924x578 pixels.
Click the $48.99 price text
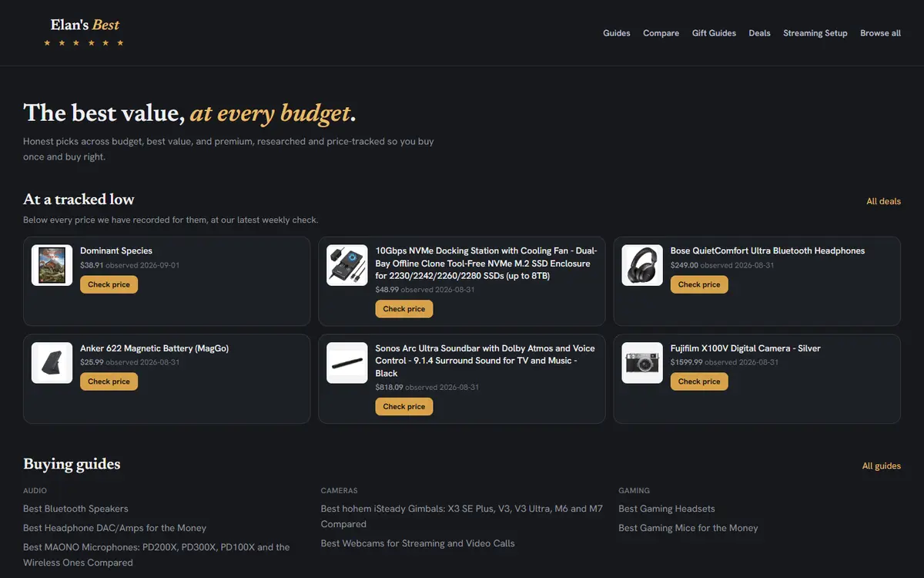coord(387,290)
